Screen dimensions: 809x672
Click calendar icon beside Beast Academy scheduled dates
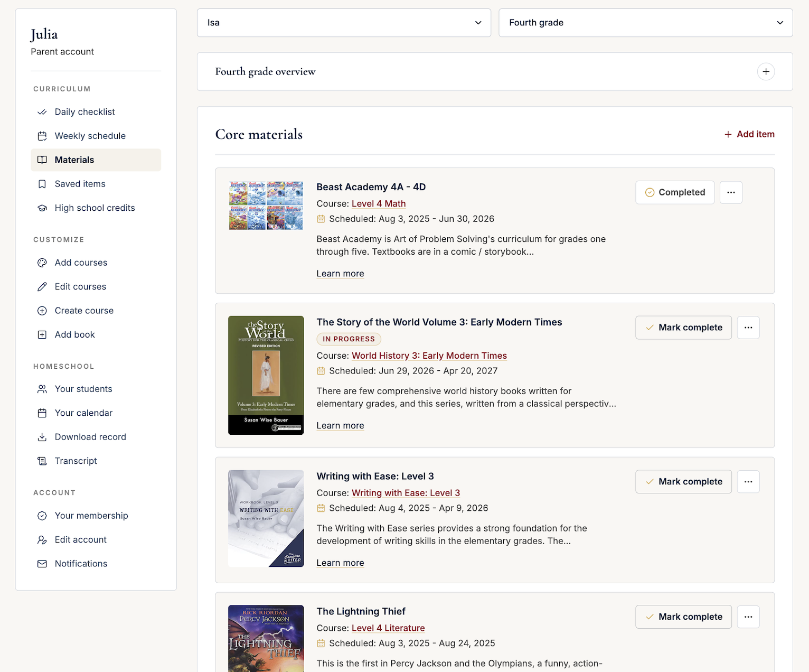pyautogui.click(x=321, y=219)
